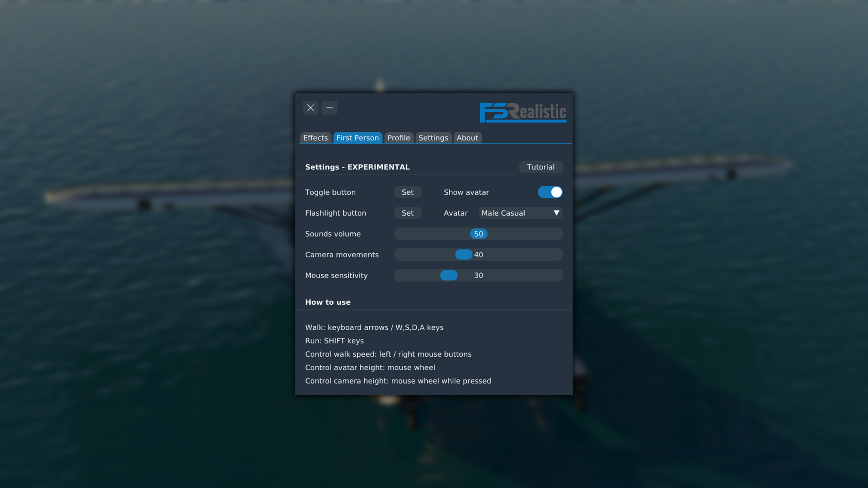Viewport: 868px width, 488px height.
Task: Go to the Settings tab
Action: (433, 138)
